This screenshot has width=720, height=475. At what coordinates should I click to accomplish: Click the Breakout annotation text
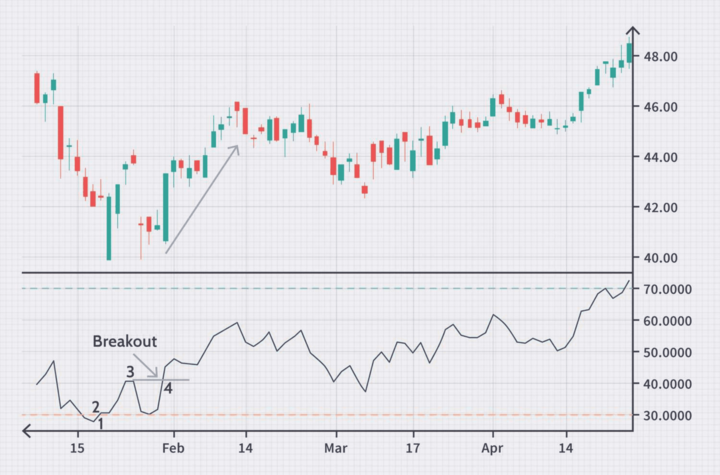[x=124, y=341]
